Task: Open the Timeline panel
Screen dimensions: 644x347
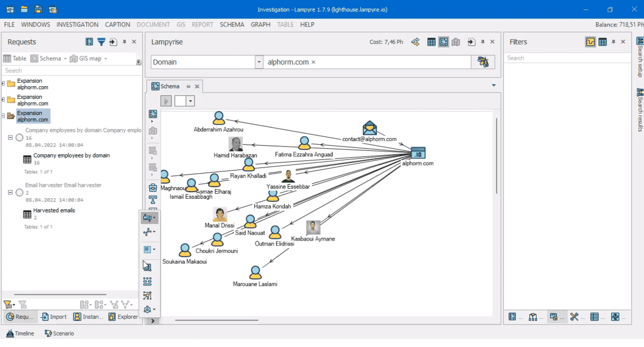Action: 21,333
